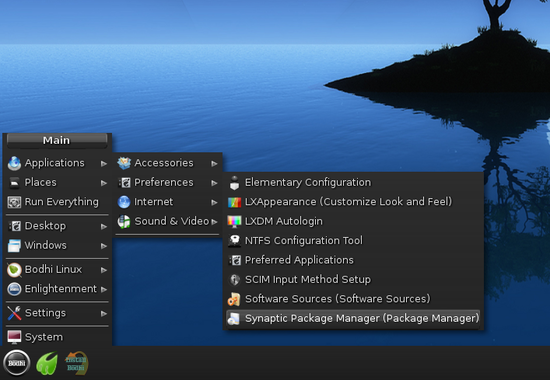The image size is (550, 380).
Task: Click the Accessories category icon
Action: 124,163
